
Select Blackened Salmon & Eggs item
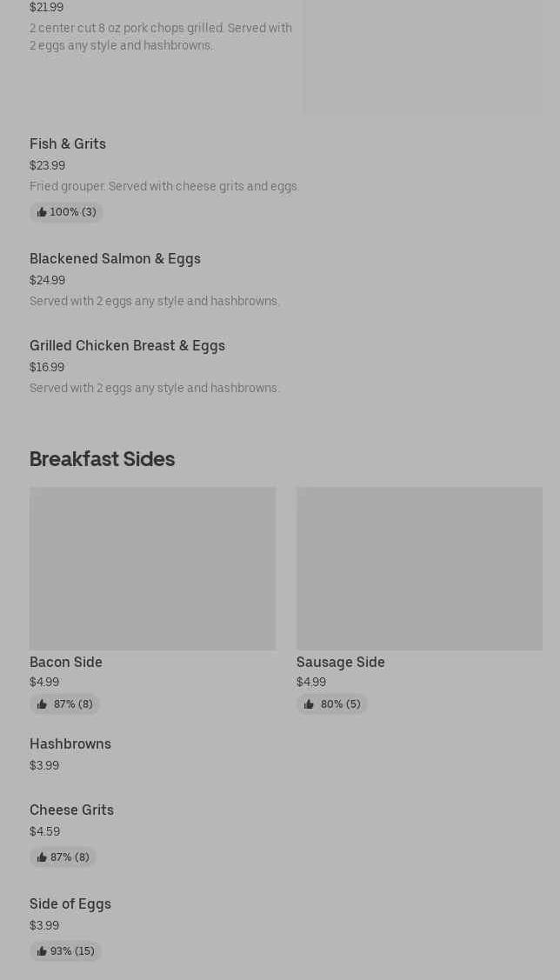tap(115, 258)
